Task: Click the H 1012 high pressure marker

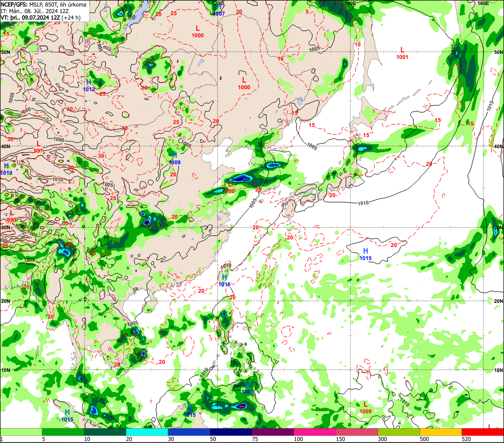Action: tap(89, 86)
